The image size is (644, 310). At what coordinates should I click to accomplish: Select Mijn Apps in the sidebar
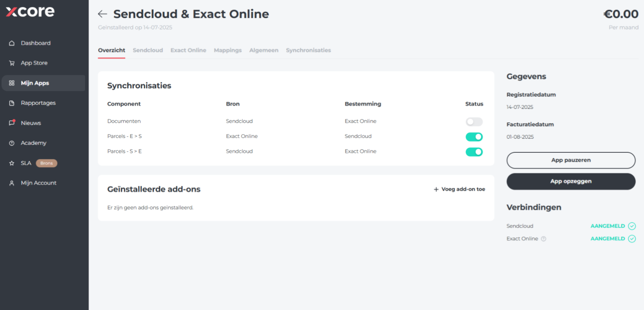43,83
